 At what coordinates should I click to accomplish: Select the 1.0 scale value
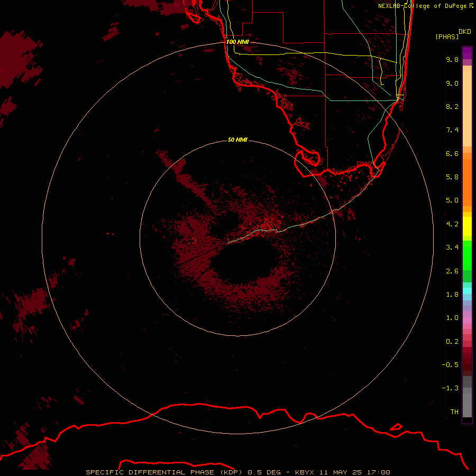(452, 318)
